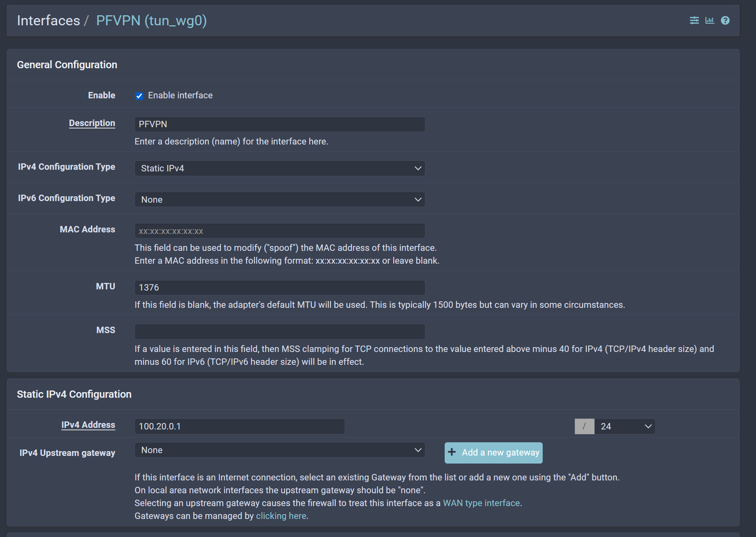Click the underlined Description label
Screen dimensions: 756x537
92,123
